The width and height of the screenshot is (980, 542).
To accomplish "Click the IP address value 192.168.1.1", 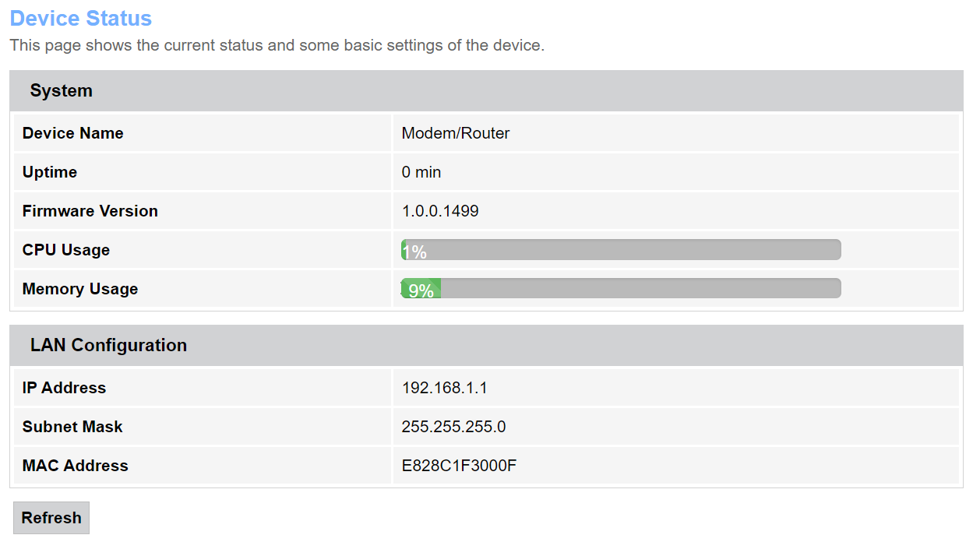I will click(445, 388).
